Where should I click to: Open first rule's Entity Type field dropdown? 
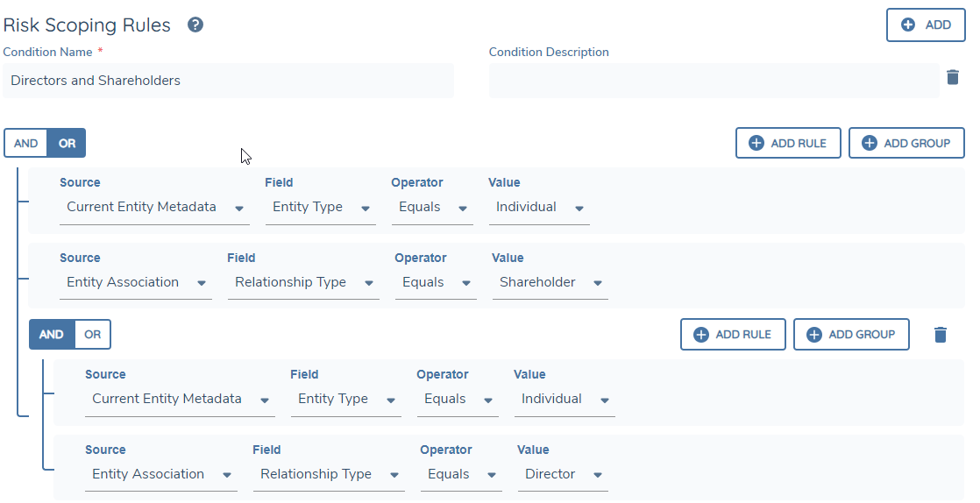[320, 208]
